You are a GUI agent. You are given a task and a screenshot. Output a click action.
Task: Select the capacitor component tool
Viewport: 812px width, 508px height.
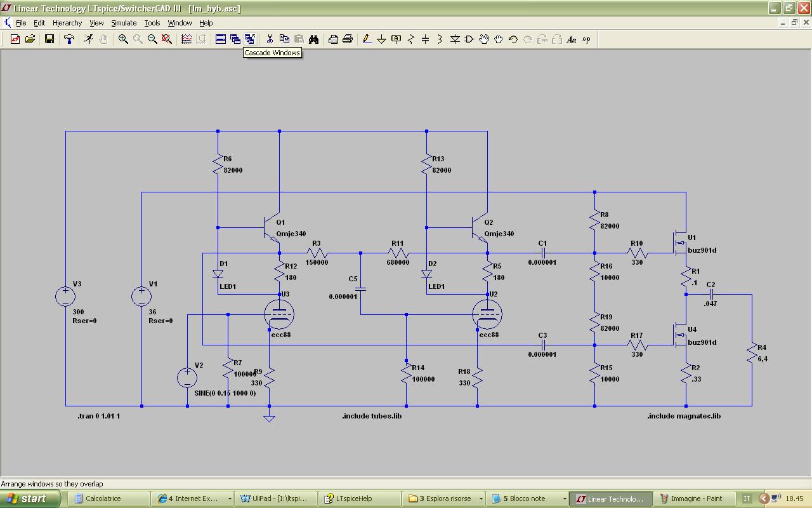pyautogui.click(x=425, y=39)
